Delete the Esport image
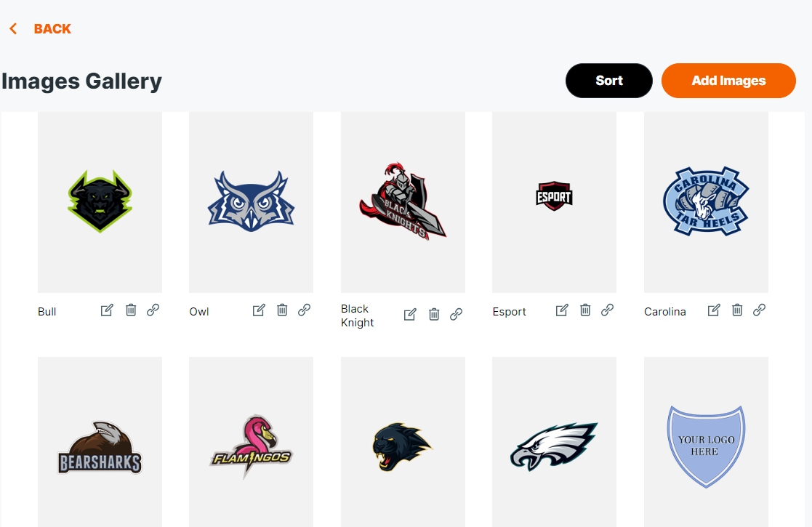 click(585, 310)
